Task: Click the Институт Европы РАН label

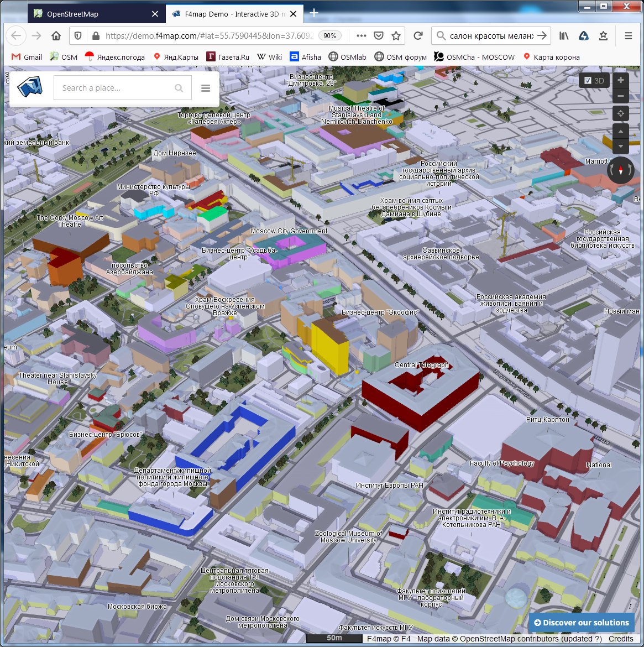Action: click(390, 486)
